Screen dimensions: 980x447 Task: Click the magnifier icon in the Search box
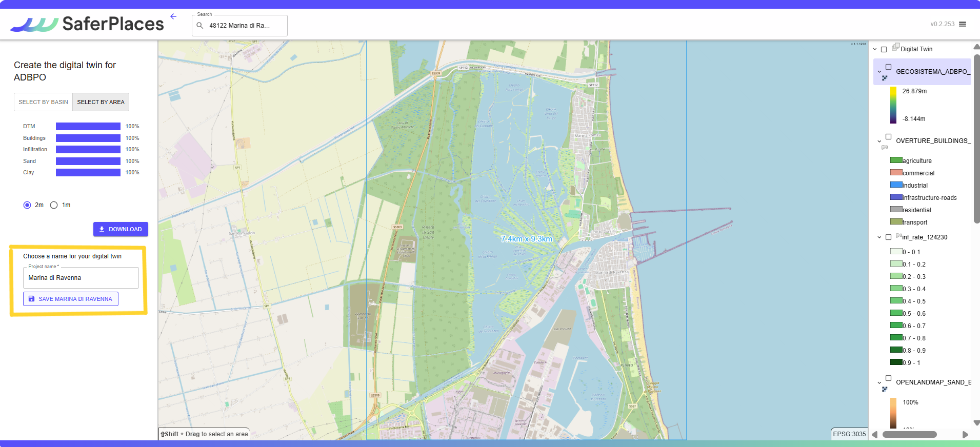click(200, 25)
